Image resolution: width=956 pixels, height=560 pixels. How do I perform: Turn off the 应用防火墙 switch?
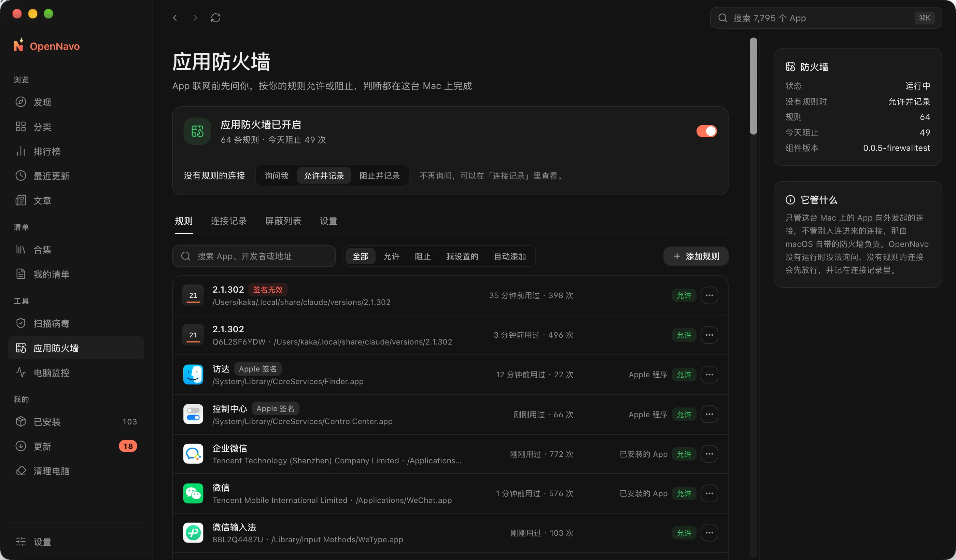click(706, 131)
